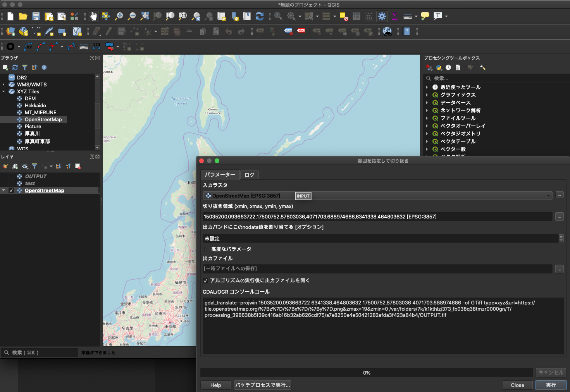Collapse OpenStreetMap layer in Layers panel
570x392 pixels.
[3, 190]
